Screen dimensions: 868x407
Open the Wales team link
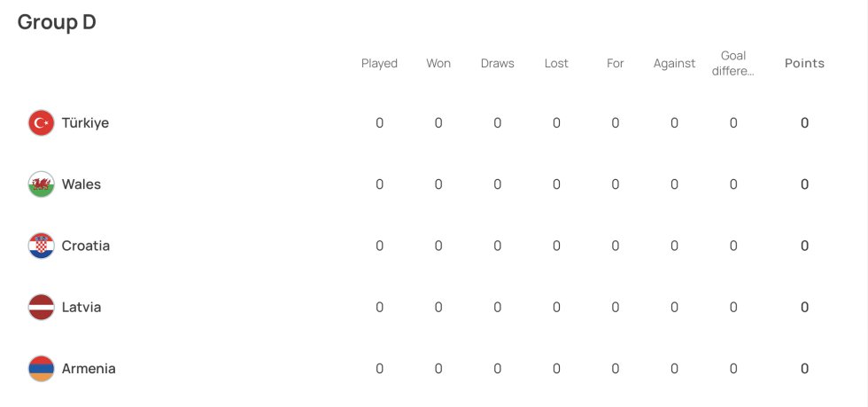[x=81, y=184]
